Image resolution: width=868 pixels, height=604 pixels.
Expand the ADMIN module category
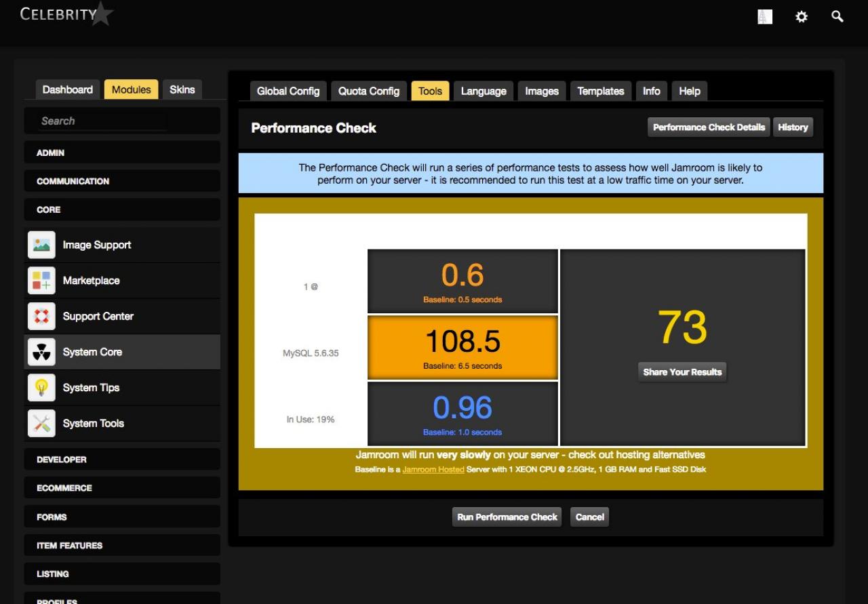[122, 153]
